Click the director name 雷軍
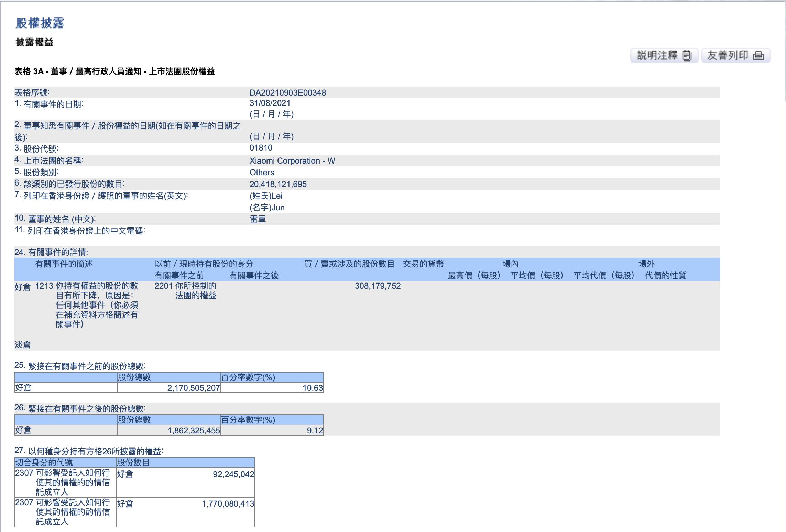 coord(259,219)
